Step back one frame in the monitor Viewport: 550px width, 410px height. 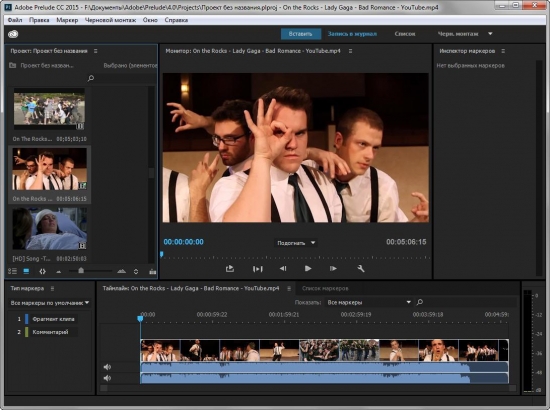click(283, 269)
